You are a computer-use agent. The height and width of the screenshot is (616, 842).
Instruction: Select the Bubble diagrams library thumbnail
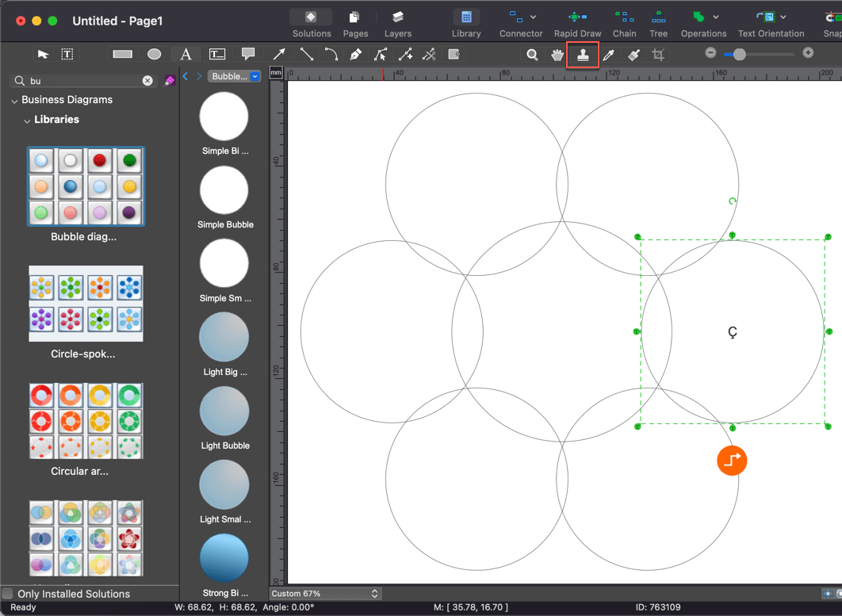(86, 186)
